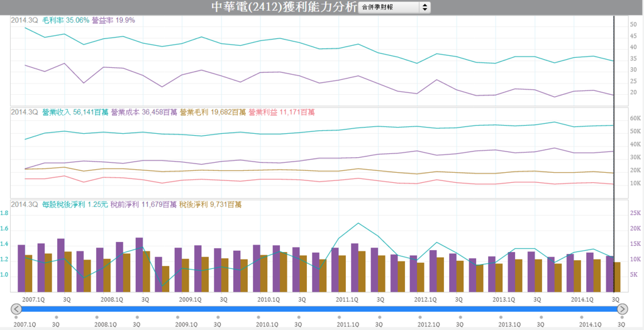Select the range slider tick labeled 2011.1Q
The height and width of the screenshot is (330, 644).
coord(348,325)
